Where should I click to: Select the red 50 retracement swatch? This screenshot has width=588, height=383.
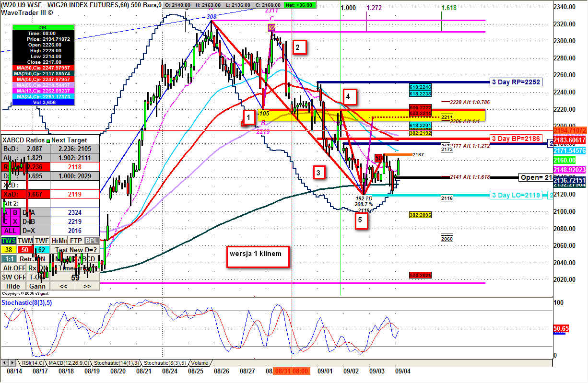click(25, 250)
